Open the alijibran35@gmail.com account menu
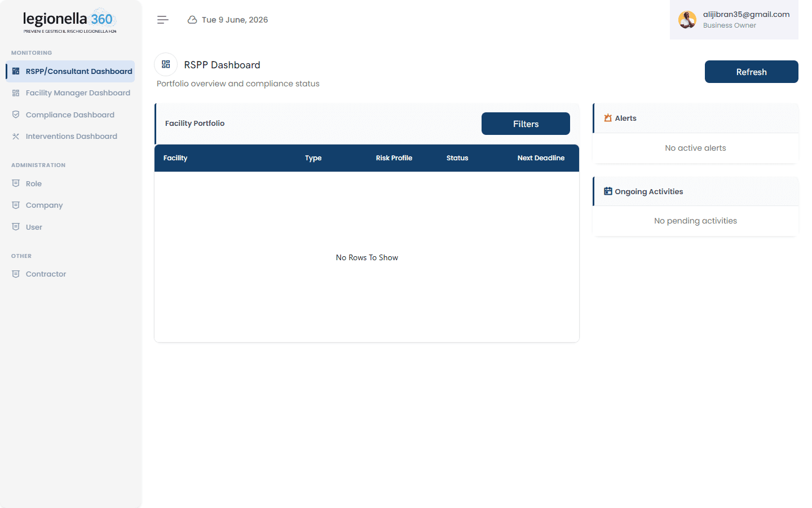 tap(734, 20)
